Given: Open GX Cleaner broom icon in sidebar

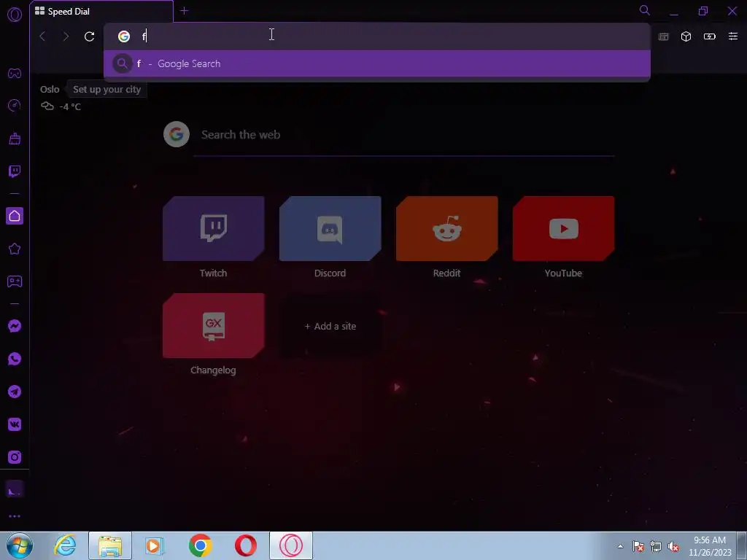Looking at the screenshot, I should point(15,139).
